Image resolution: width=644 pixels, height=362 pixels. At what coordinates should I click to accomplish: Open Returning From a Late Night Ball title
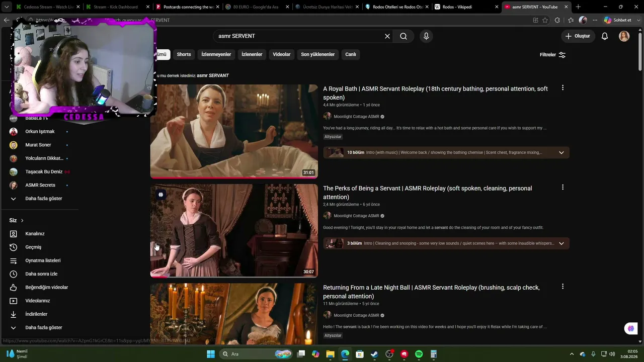432,292
